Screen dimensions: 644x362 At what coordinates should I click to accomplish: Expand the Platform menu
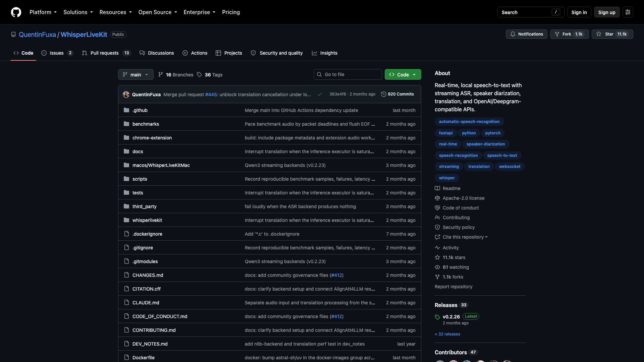point(43,12)
